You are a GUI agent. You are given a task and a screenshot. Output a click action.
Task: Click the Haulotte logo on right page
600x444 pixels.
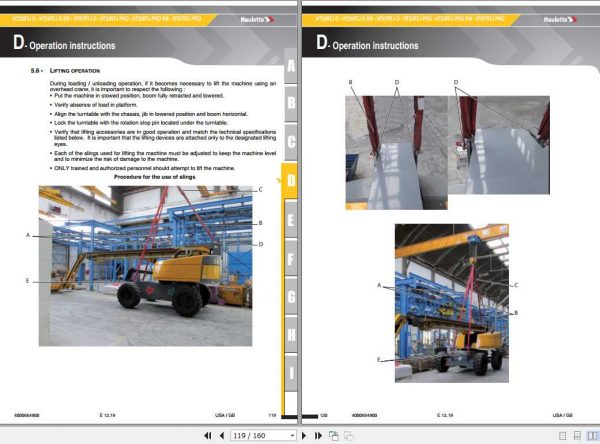pyautogui.click(x=560, y=20)
